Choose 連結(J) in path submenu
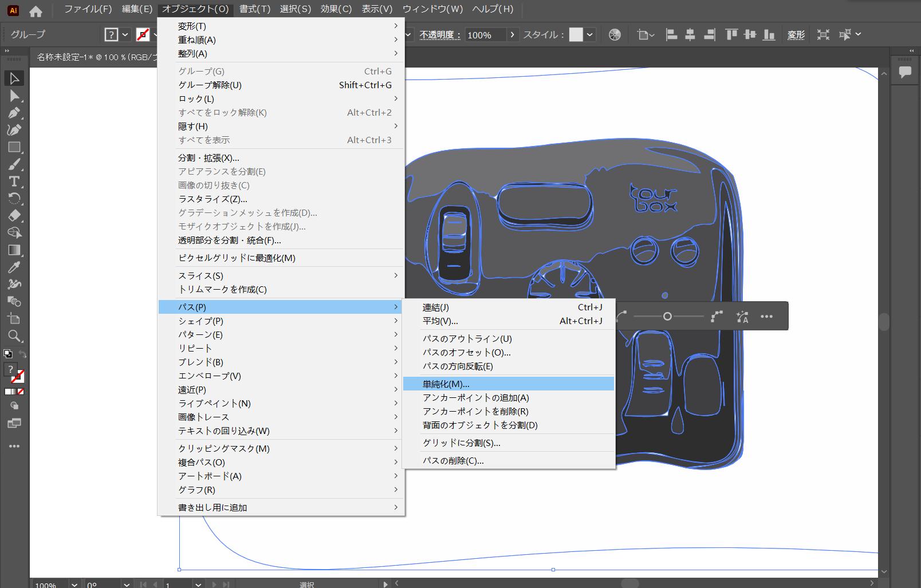This screenshot has width=921, height=588. [509, 307]
